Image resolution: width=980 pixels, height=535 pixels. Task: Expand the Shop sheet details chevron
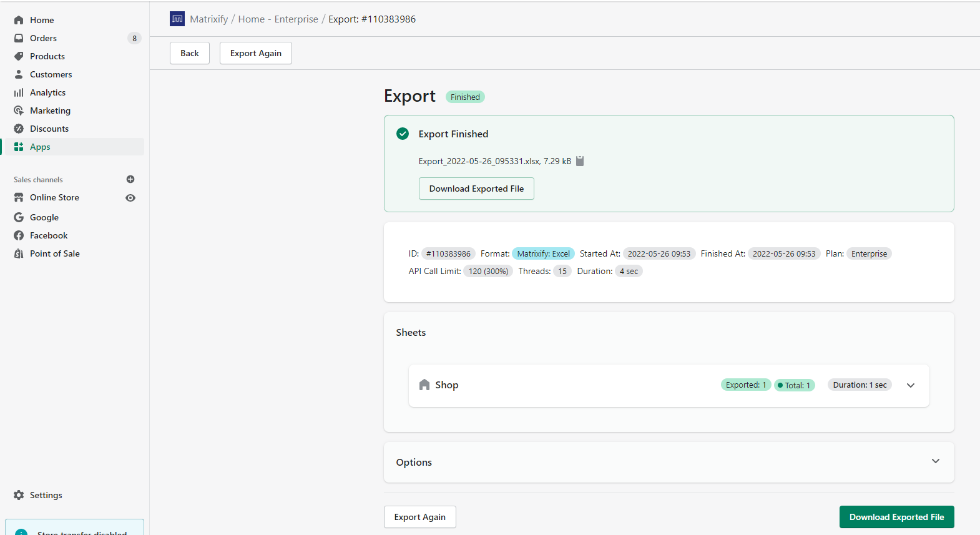[911, 385]
